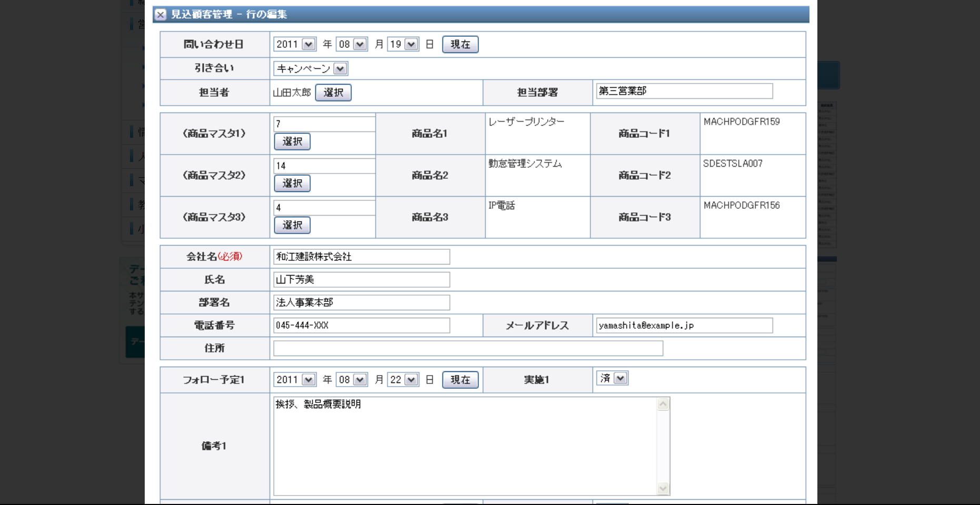This screenshot has width=980, height=505.
Task: Click 現在 beside フォロー予定1
Action: (460, 380)
